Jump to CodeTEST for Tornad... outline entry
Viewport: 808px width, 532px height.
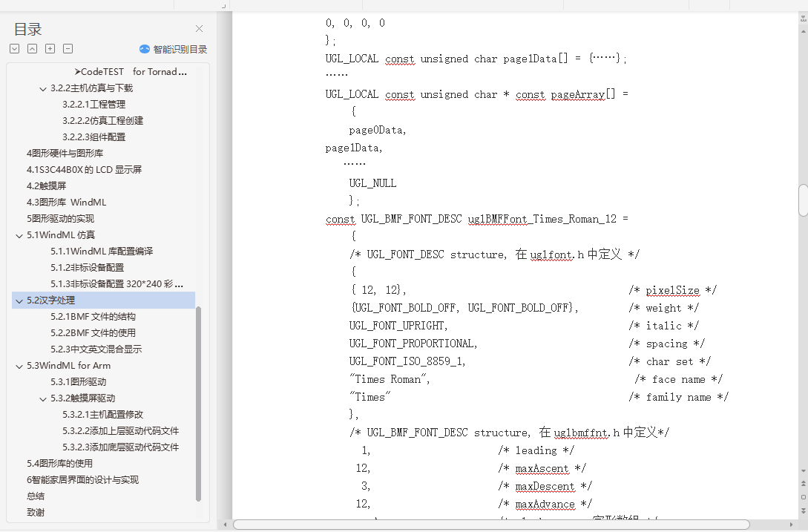(131, 72)
